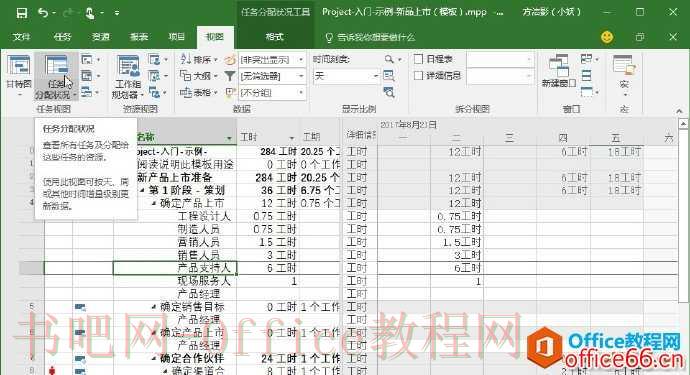Click the vertical scrollbar up arrow

[x=683, y=124]
